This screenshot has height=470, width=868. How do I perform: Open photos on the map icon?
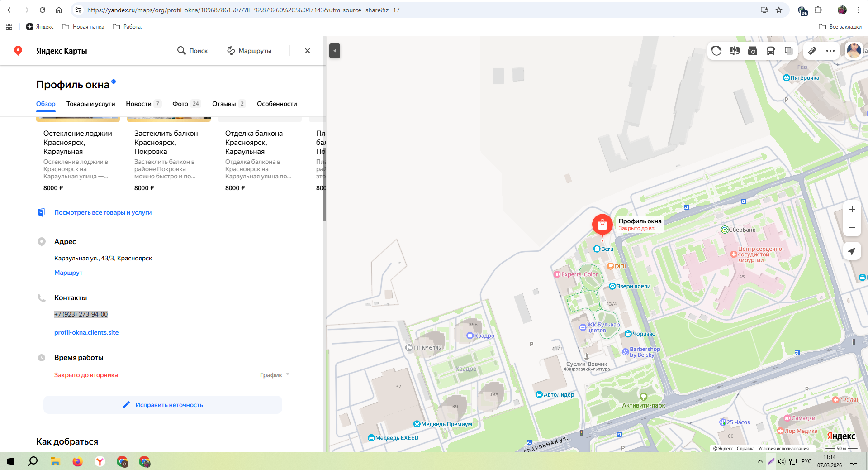click(752, 51)
